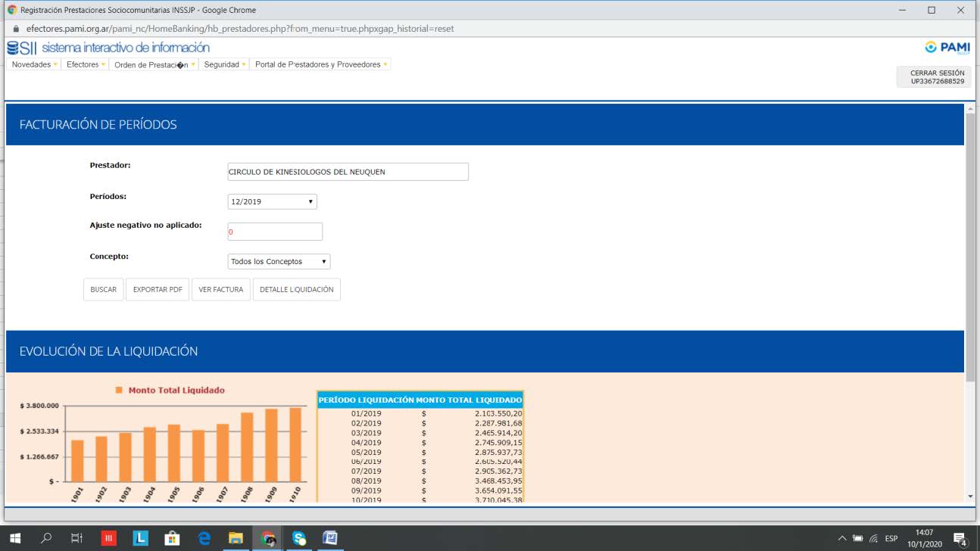Click the amount 2.287.981,68
Screen dimensions: 980x551
(498, 424)
